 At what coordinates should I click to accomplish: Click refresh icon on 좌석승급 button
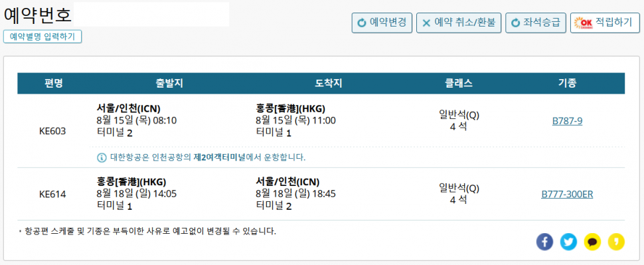point(515,23)
